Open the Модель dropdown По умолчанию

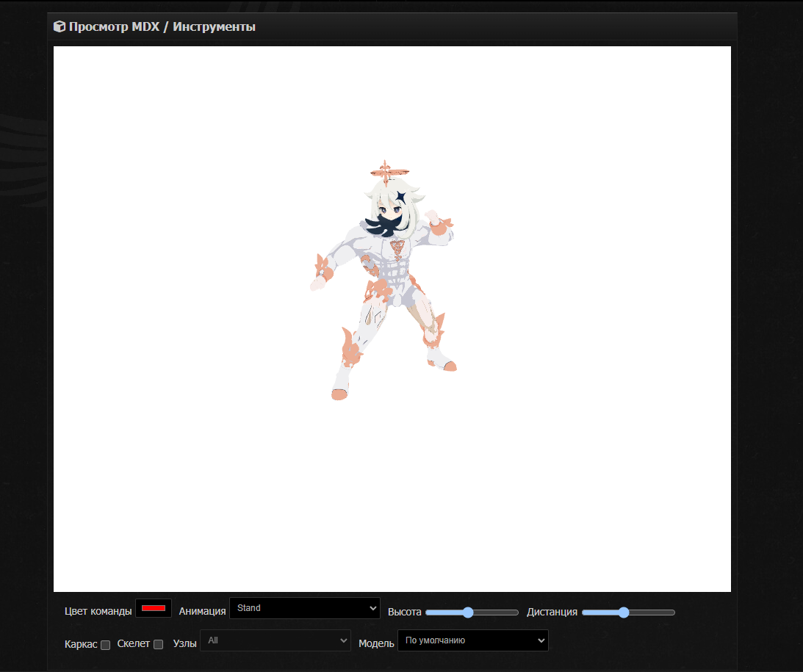pos(472,640)
